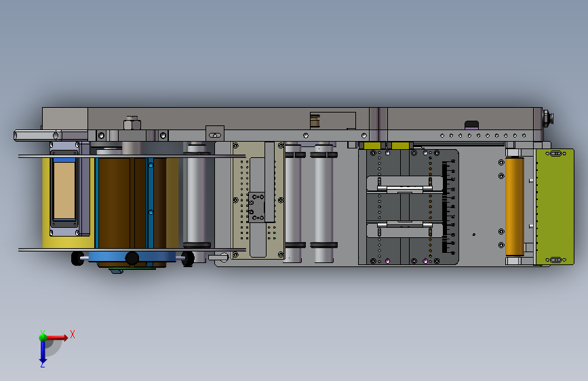Click the green Y axis dot of the triad

click(x=43, y=338)
